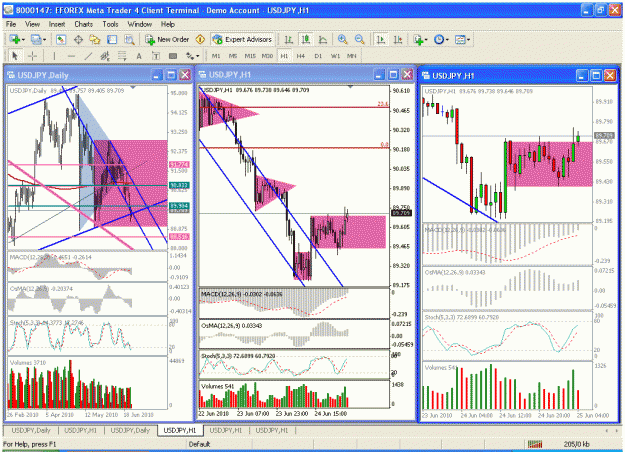Open the Window menu
Screen dimensions: 625x452
coord(140,24)
